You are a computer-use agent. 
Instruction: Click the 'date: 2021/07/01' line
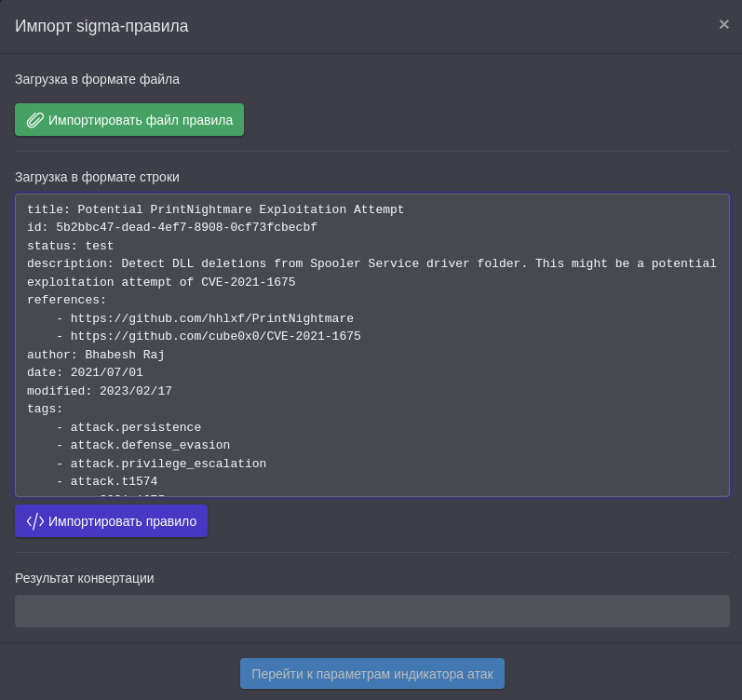tap(85, 372)
